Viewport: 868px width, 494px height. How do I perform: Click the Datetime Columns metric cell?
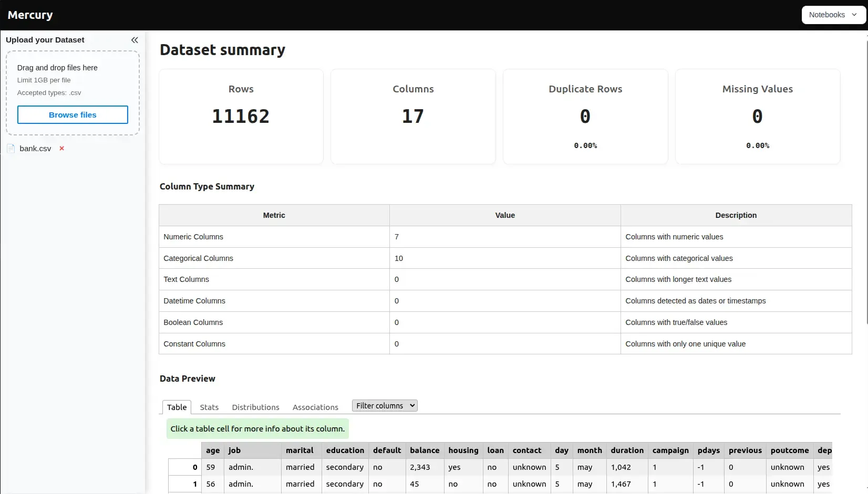pos(274,301)
